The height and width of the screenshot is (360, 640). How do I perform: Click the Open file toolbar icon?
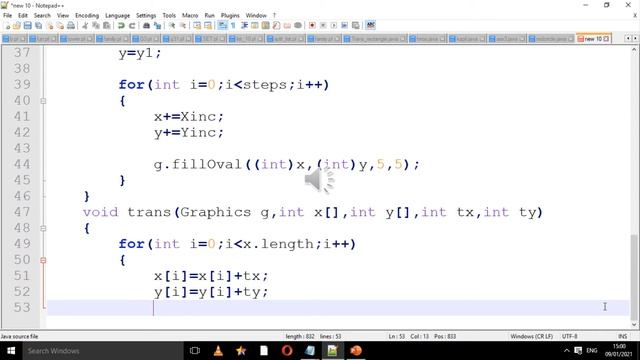(17, 26)
